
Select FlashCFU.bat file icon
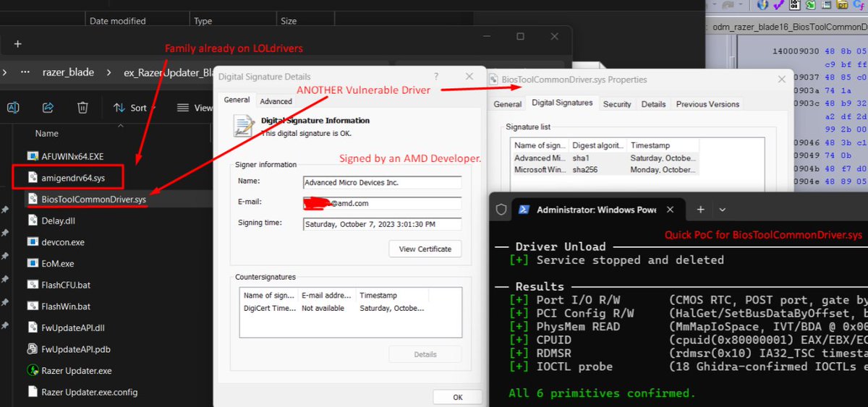point(32,285)
